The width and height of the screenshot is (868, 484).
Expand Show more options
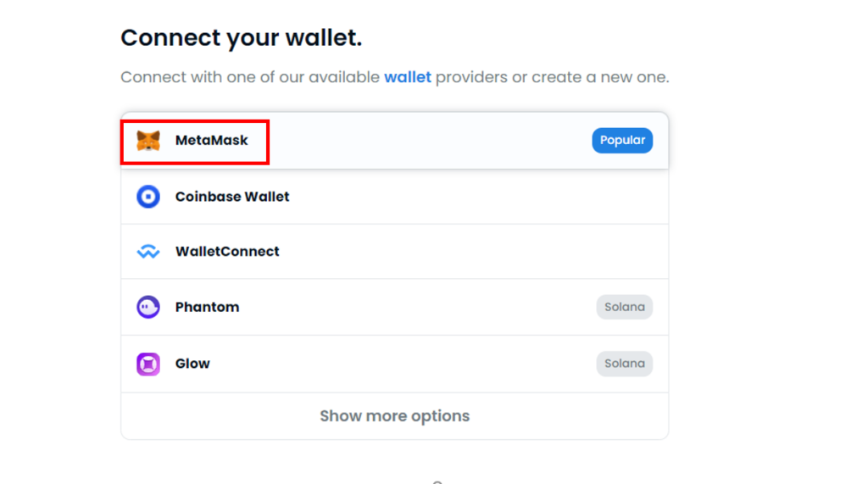coord(394,416)
